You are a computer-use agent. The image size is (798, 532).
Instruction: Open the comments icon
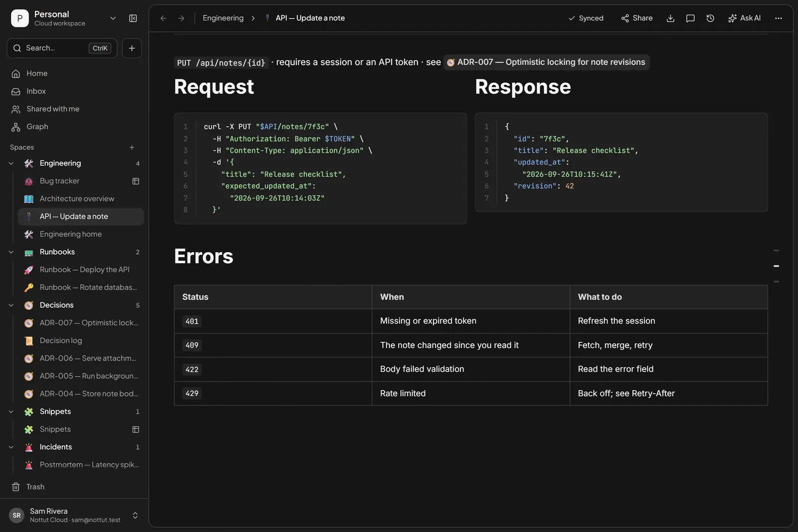[690, 18]
